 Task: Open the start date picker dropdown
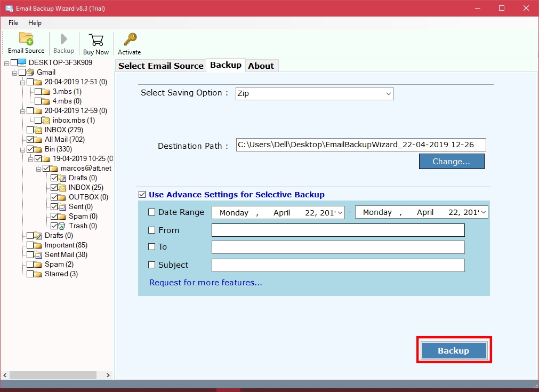coord(340,212)
